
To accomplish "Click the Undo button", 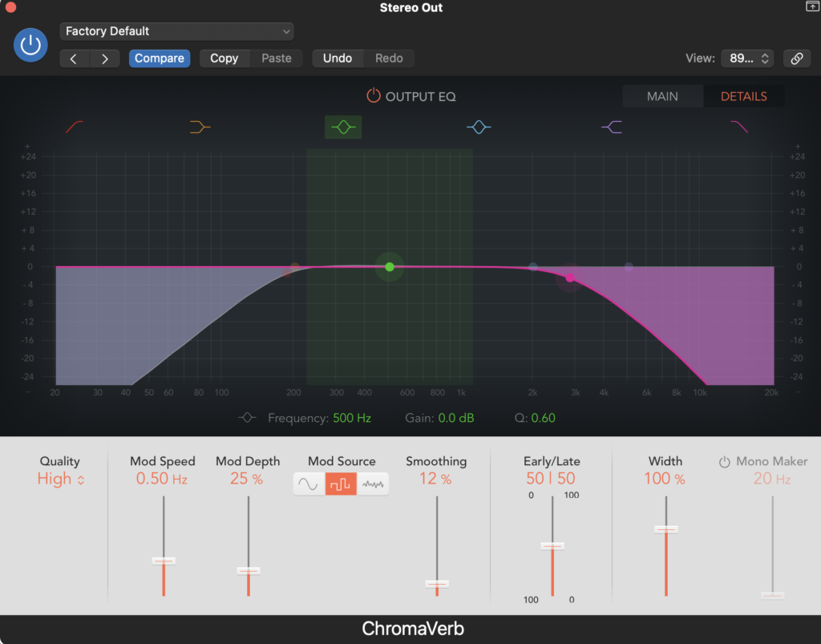I will coord(338,58).
